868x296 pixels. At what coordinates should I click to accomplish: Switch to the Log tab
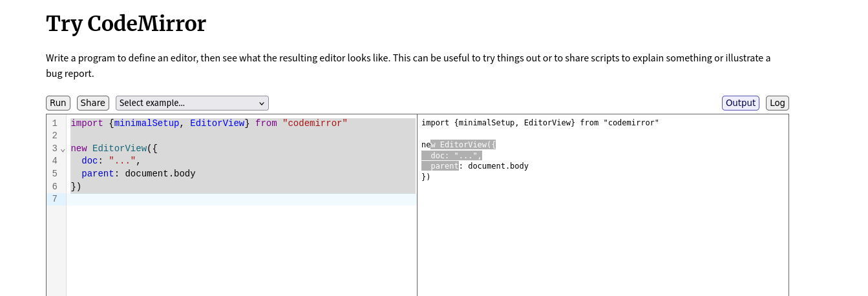pyautogui.click(x=777, y=103)
